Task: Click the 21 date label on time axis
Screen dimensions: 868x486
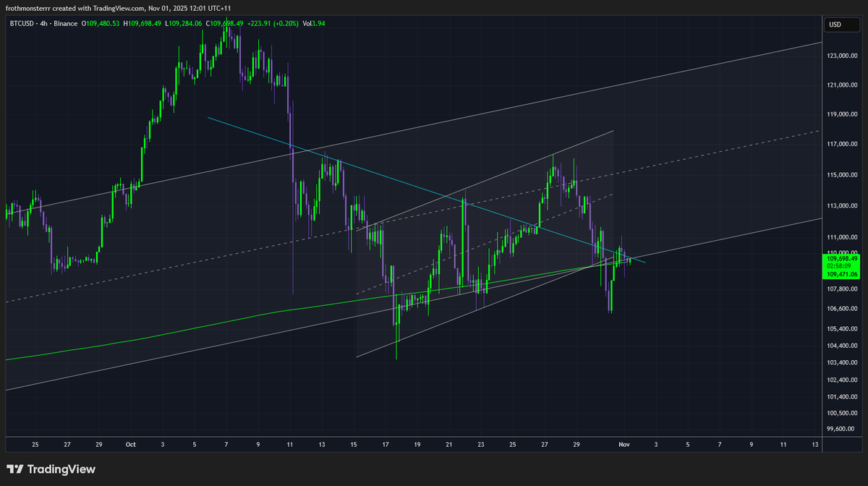Action: tap(449, 444)
